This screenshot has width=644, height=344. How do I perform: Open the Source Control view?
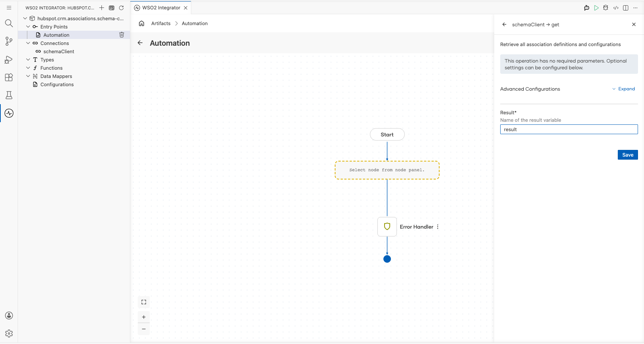(9, 41)
